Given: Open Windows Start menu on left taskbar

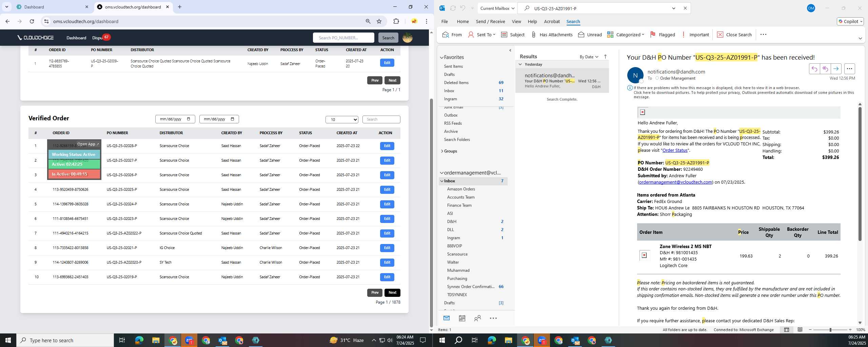Looking at the screenshot, I should tap(8, 340).
